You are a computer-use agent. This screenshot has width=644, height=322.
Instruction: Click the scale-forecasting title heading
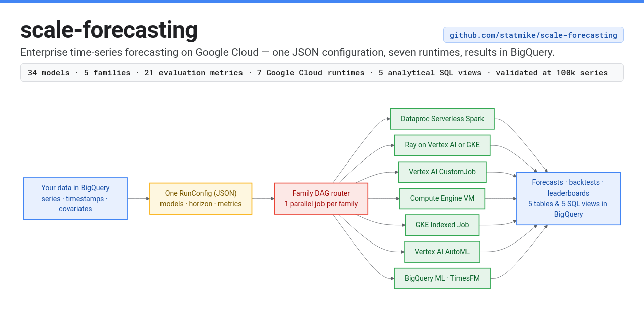click(109, 30)
